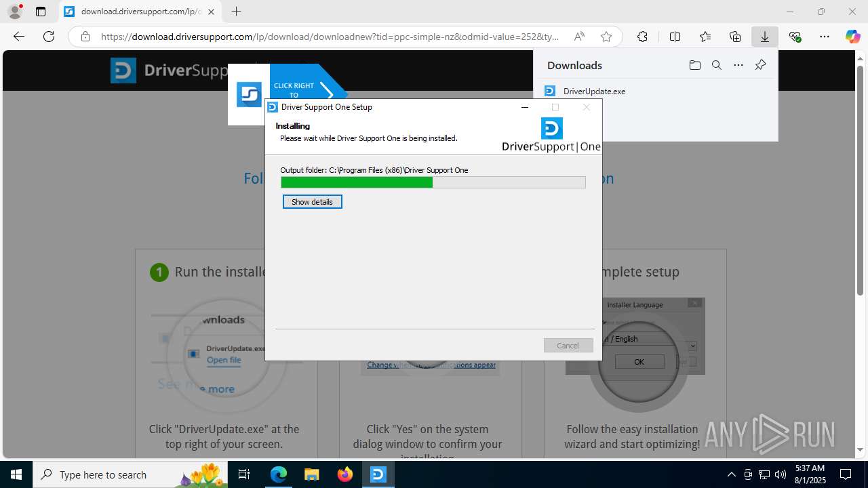Open Task View on taskbar
Viewport: 868px width, 488px height.
245,474
